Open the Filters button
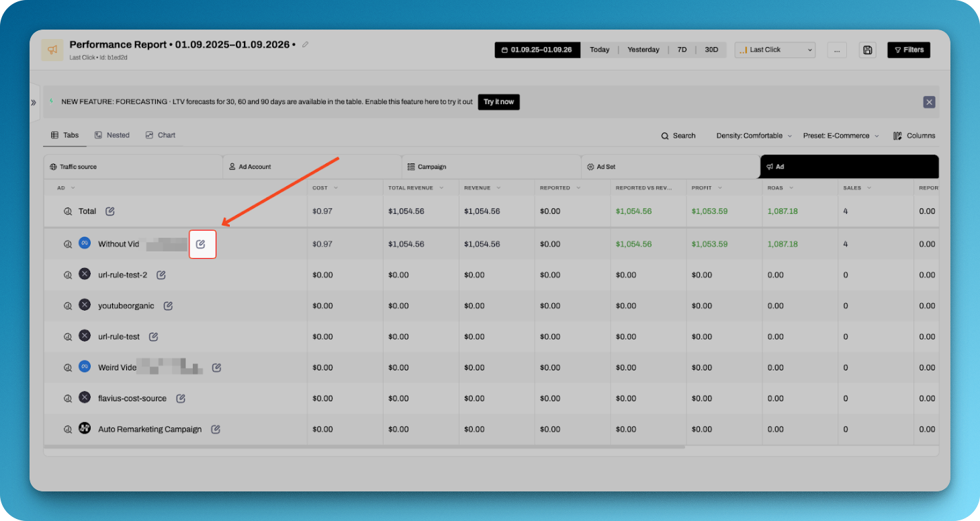This screenshot has height=521, width=980. click(x=908, y=50)
